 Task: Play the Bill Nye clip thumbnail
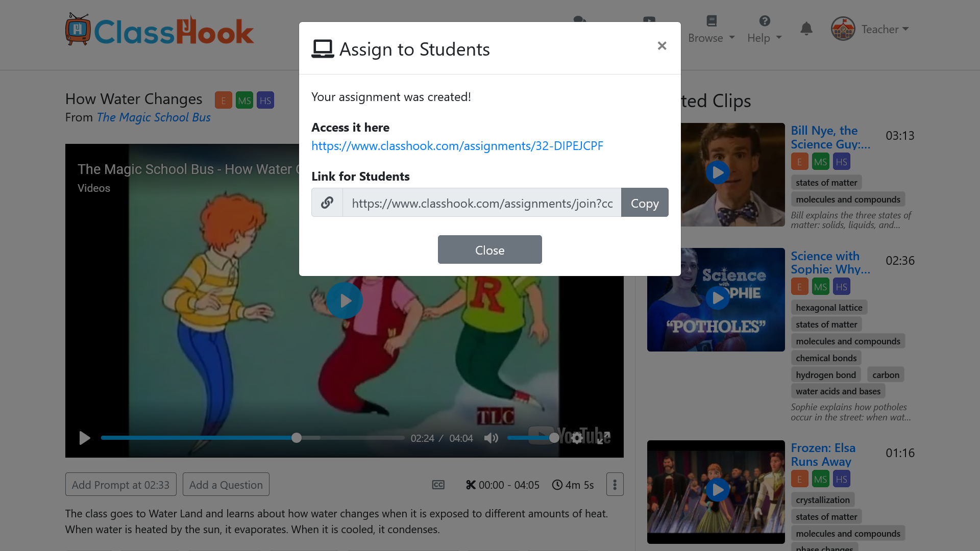pyautogui.click(x=717, y=172)
